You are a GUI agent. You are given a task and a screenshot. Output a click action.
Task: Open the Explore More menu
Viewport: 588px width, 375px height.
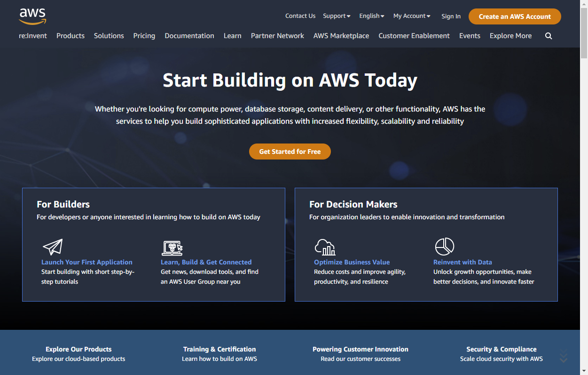[510, 36]
